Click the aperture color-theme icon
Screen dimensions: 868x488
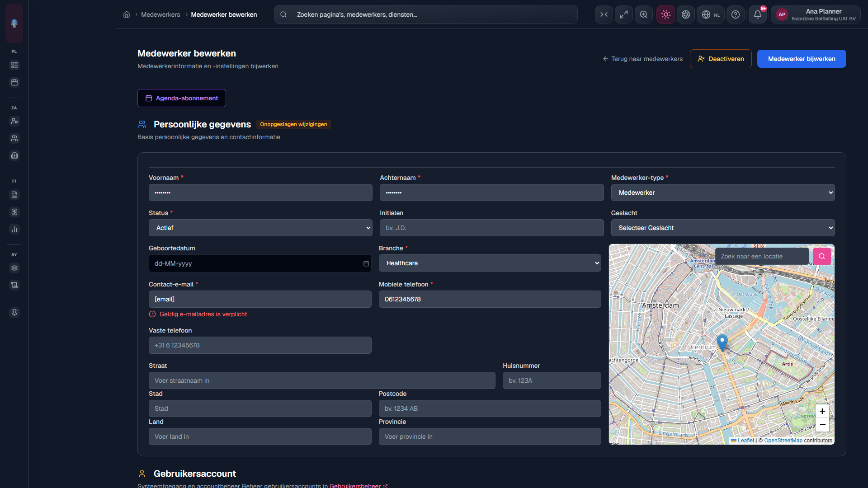(x=686, y=14)
